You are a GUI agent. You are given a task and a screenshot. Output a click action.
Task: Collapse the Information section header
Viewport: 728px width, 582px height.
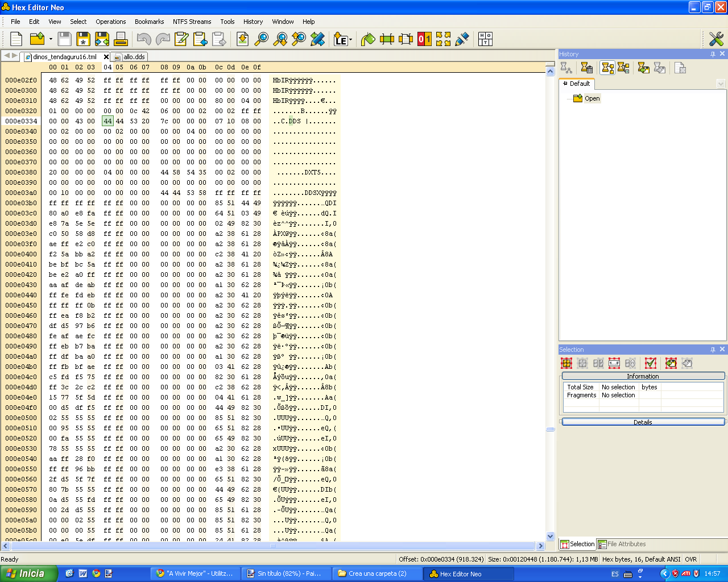tap(643, 376)
